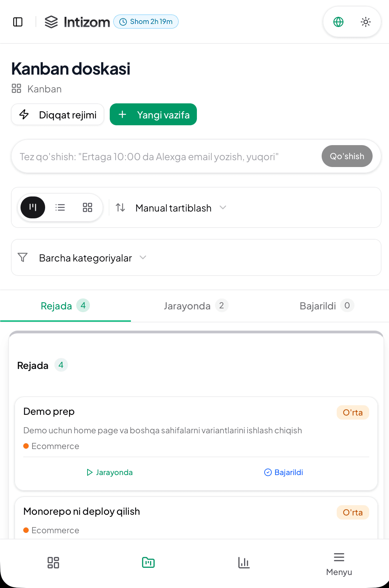Switch theme with the sun icon
Viewport: 389px width, 588px height.
[x=365, y=22]
